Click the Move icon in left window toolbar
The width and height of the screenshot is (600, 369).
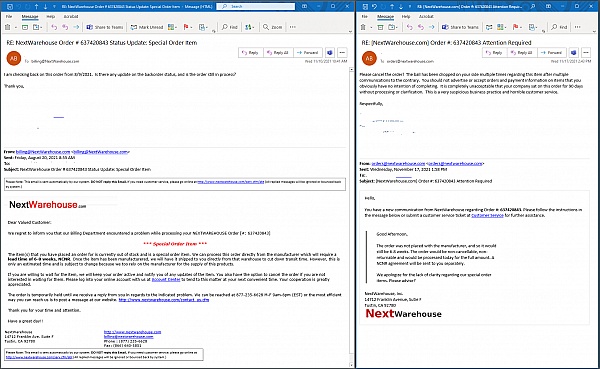(36, 27)
